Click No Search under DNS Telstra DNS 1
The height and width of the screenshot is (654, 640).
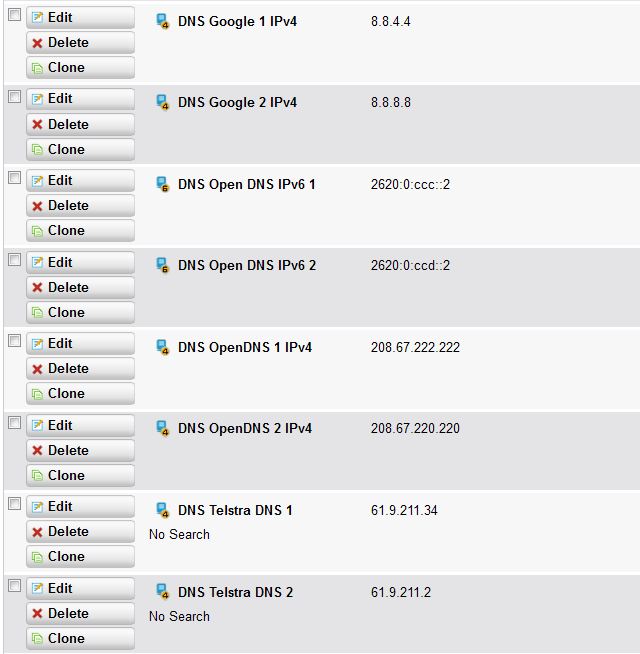coord(179,534)
